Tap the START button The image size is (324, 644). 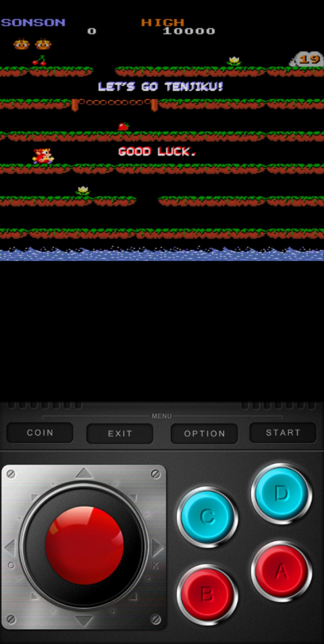point(283,432)
